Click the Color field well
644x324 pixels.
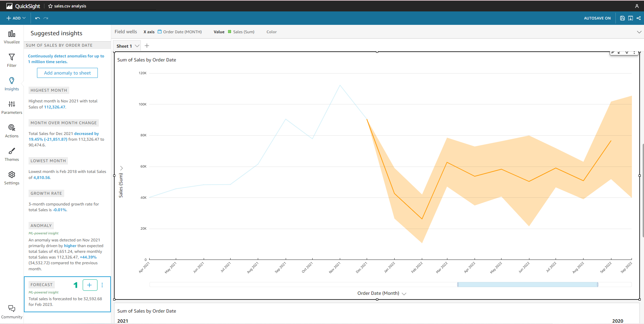[272, 32]
